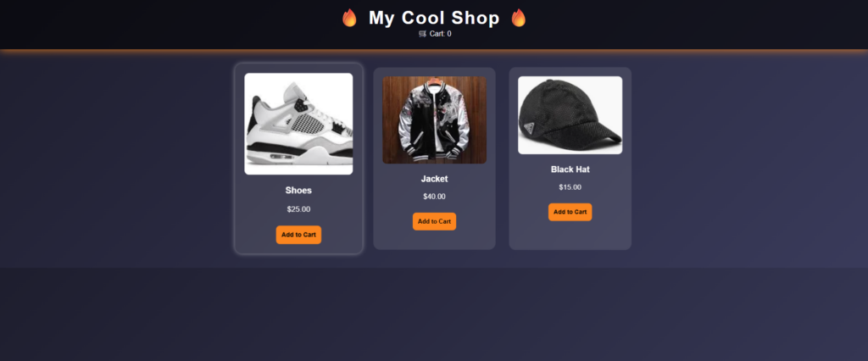Click the "Shoes" product name
The height and width of the screenshot is (361, 868).
298,191
